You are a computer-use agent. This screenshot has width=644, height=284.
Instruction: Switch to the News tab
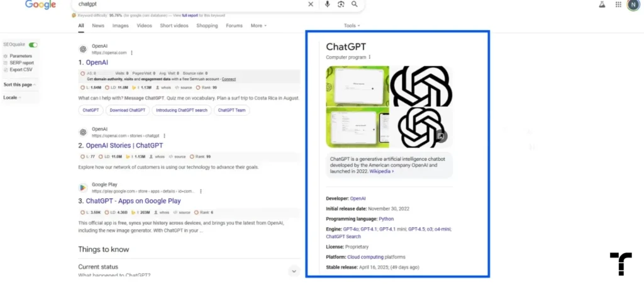coord(98,25)
